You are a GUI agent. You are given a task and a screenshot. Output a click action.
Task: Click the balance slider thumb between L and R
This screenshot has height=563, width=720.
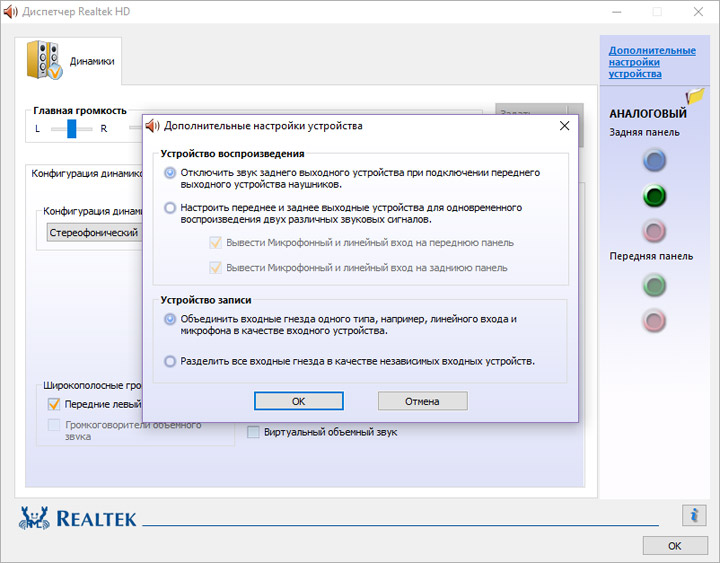click(x=72, y=129)
